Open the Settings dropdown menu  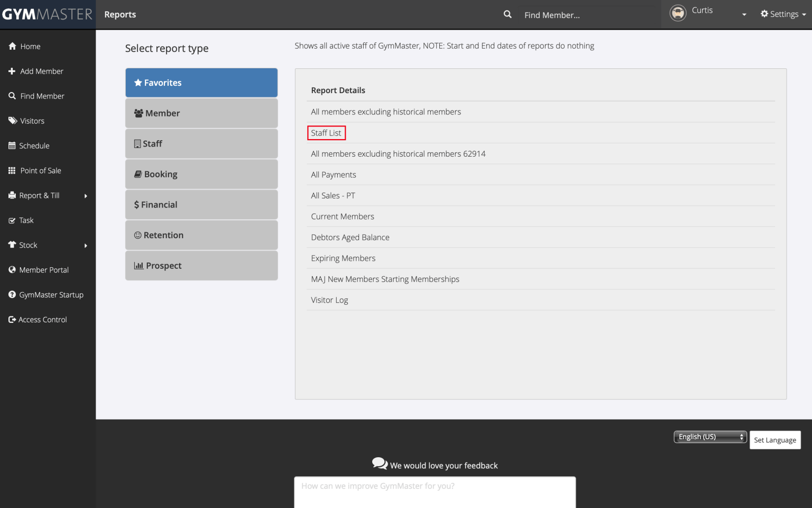pyautogui.click(x=783, y=14)
